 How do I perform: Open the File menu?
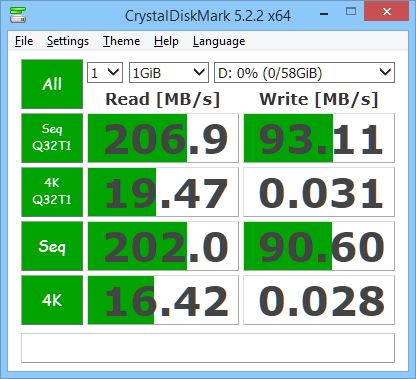pyautogui.click(x=24, y=41)
